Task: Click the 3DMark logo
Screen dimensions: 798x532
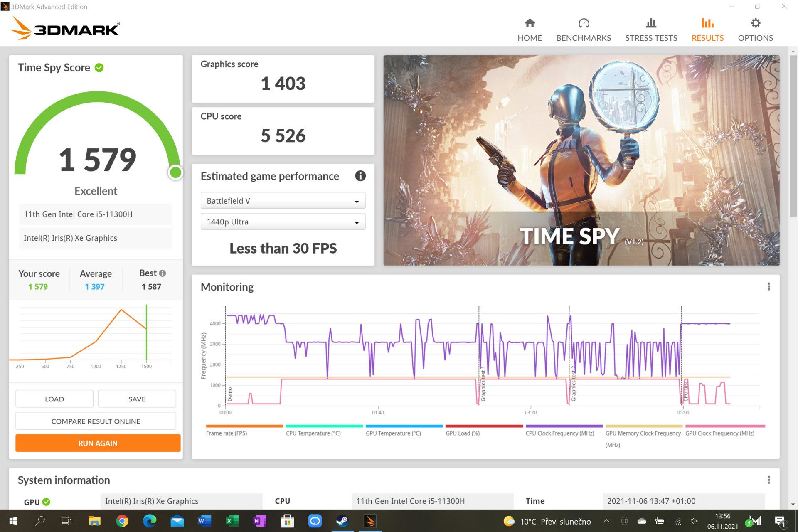Action: coord(64,28)
